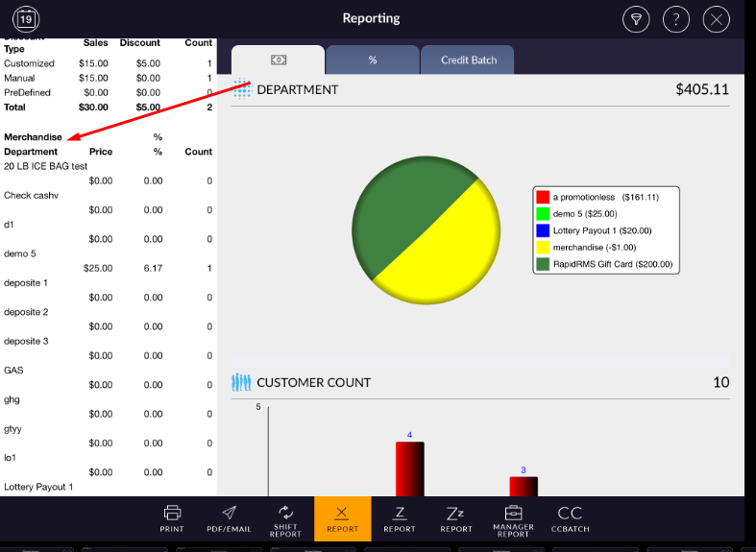The width and height of the screenshot is (756, 552).
Task: Click the Print icon in bottom toolbar
Action: (x=172, y=518)
